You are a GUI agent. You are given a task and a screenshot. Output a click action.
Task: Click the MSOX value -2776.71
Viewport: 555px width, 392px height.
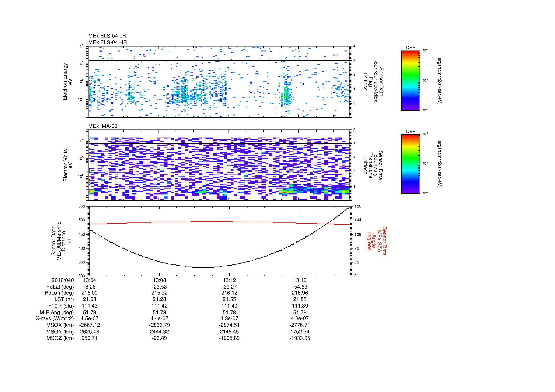300,325
